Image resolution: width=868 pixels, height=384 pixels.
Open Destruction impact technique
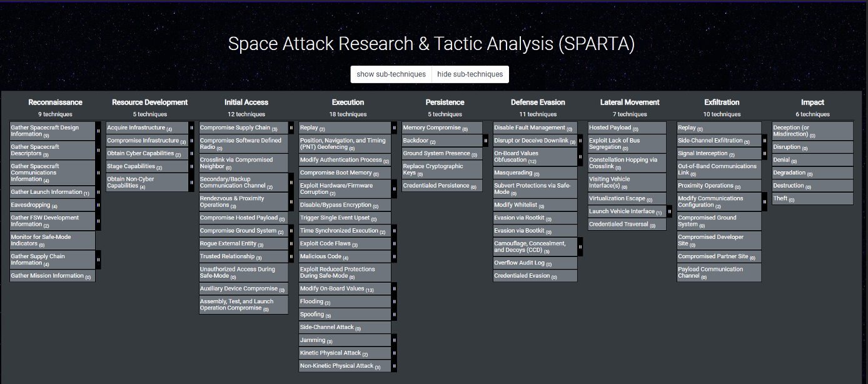(x=813, y=186)
